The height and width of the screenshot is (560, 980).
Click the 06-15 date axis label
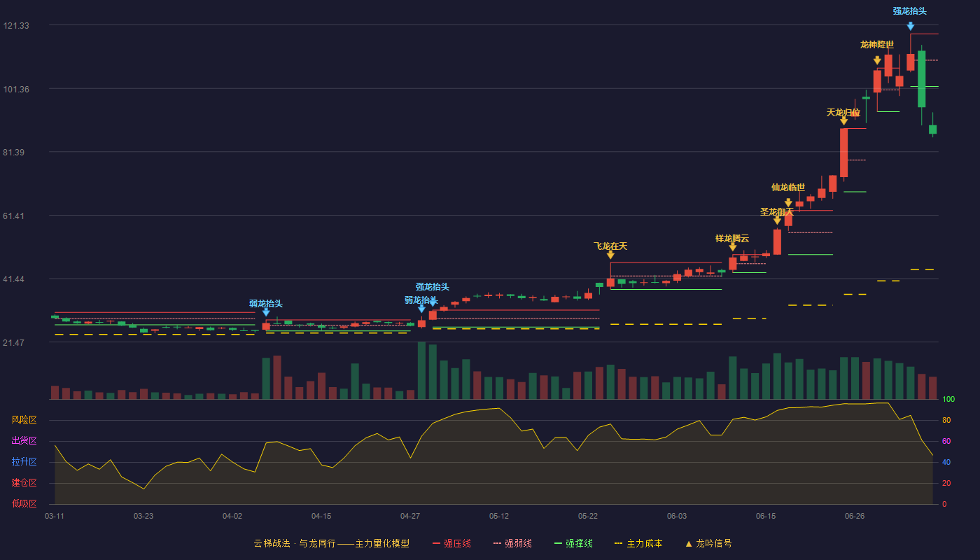[766, 516]
